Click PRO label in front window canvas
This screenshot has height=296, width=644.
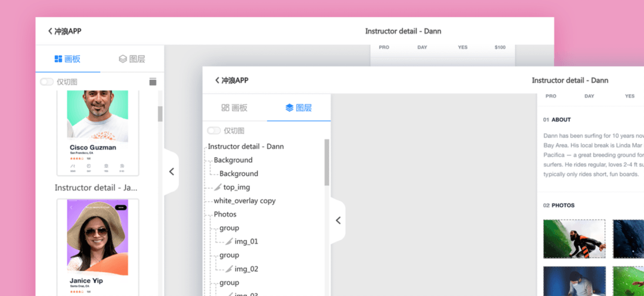click(551, 96)
